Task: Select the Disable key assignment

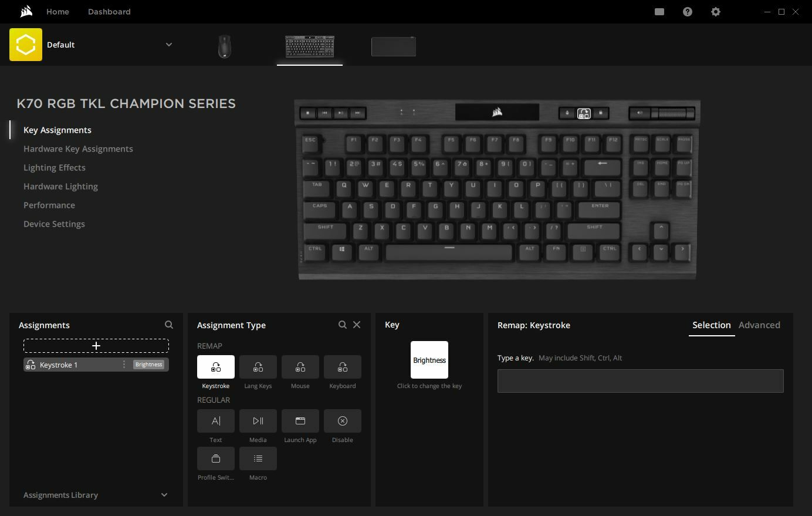Action: coord(343,421)
